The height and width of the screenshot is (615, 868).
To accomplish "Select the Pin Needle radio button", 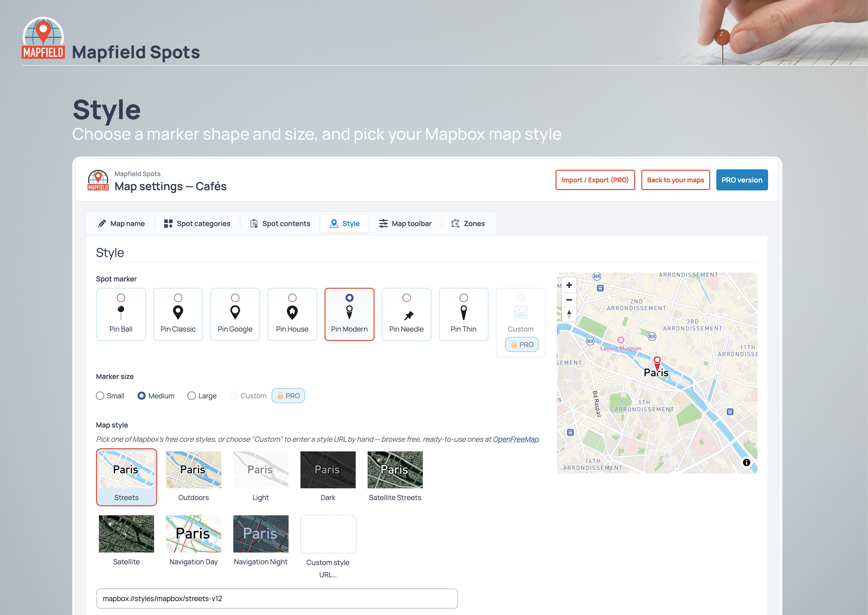I will (x=407, y=298).
